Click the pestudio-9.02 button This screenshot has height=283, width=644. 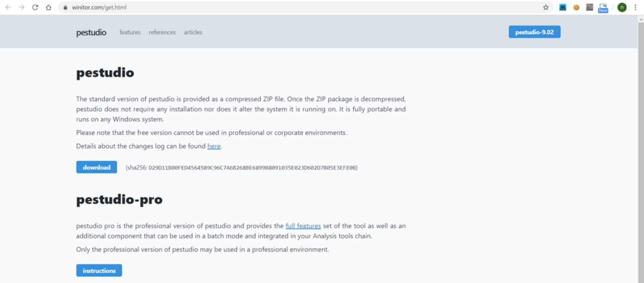tap(534, 32)
